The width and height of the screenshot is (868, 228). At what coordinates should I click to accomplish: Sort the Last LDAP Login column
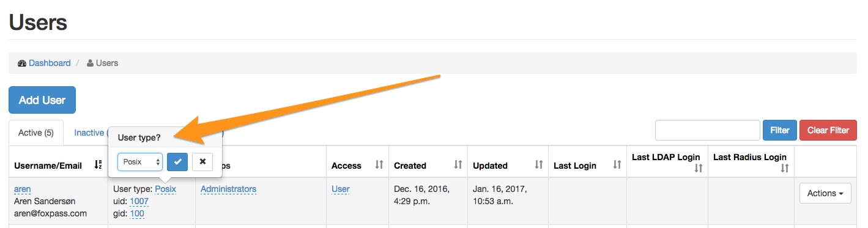click(x=699, y=168)
